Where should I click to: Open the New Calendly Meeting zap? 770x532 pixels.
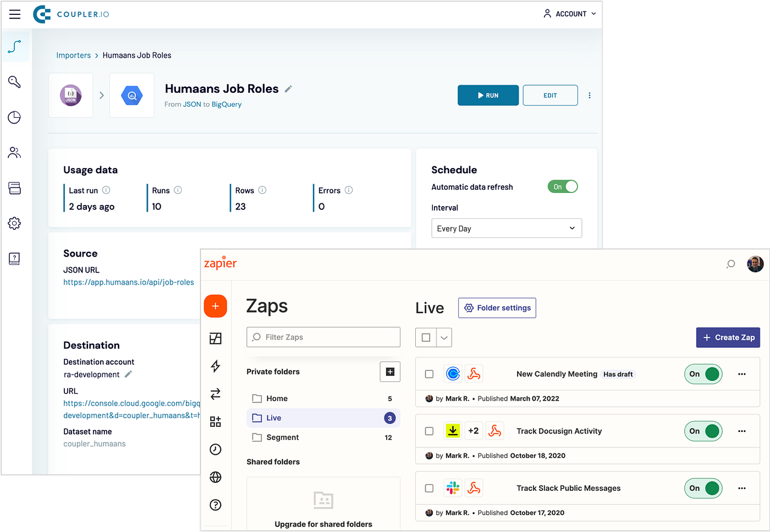(x=557, y=374)
